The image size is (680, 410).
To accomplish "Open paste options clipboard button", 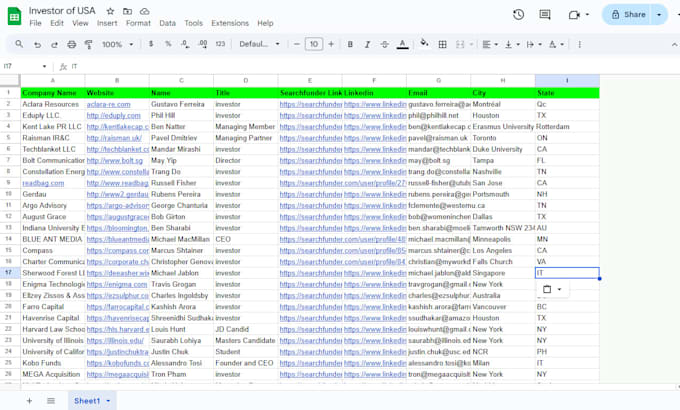I will pos(552,289).
